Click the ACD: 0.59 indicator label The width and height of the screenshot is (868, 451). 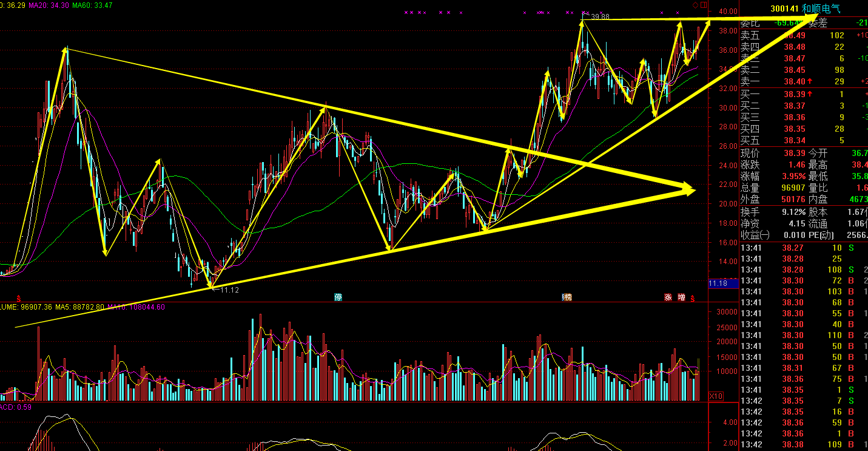[16, 407]
